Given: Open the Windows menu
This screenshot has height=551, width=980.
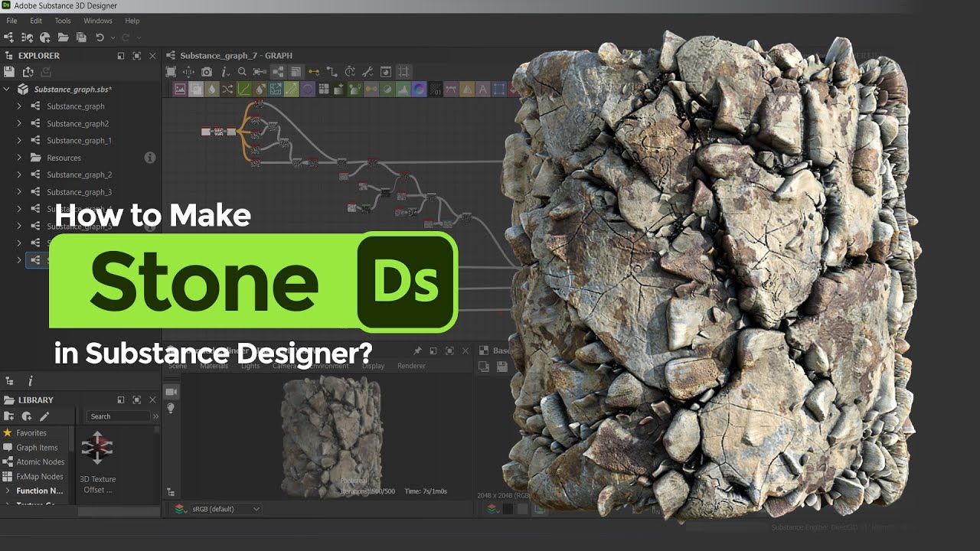Looking at the screenshot, I should pos(98,21).
